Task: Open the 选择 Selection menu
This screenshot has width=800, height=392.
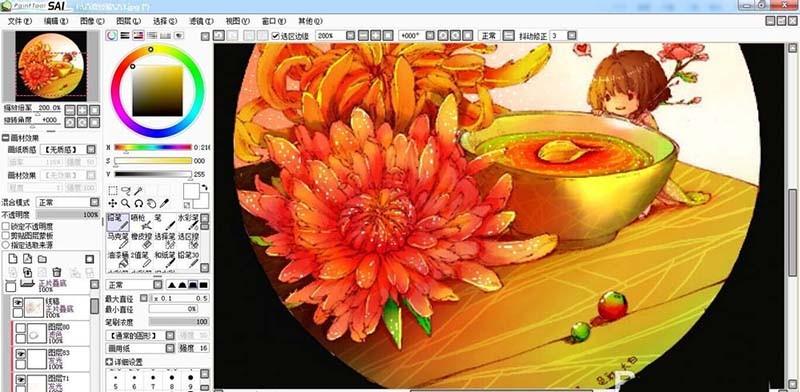Action: pyautogui.click(x=164, y=21)
